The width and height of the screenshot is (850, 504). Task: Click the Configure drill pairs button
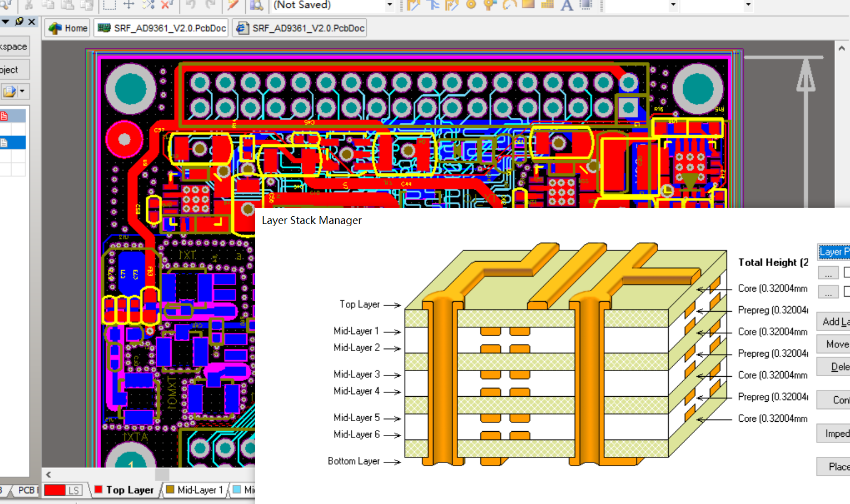point(833,400)
